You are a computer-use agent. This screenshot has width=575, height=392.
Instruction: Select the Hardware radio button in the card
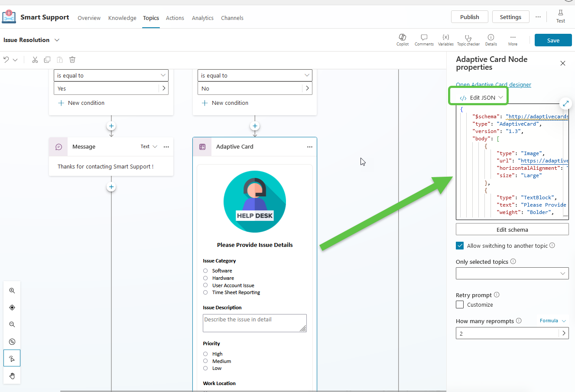click(205, 278)
